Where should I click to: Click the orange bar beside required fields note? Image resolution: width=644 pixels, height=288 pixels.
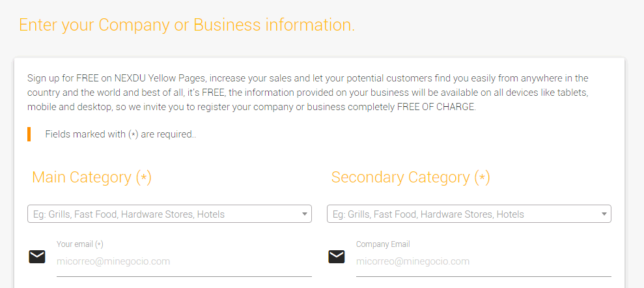coord(29,134)
